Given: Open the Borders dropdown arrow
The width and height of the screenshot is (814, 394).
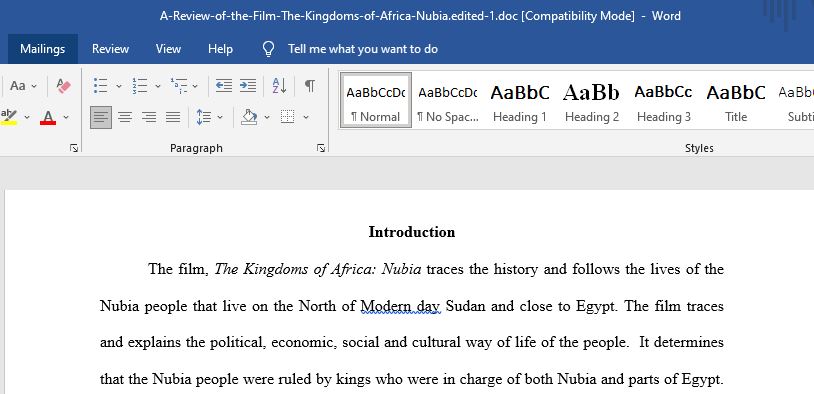Looking at the screenshot, I should pyautogui.click(x=306, y=117).
